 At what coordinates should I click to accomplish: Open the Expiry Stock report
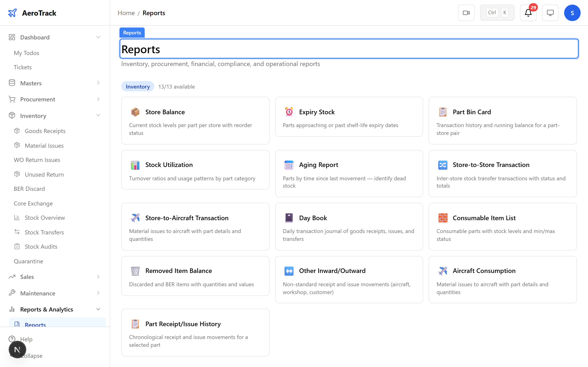(x=317, y=112)
